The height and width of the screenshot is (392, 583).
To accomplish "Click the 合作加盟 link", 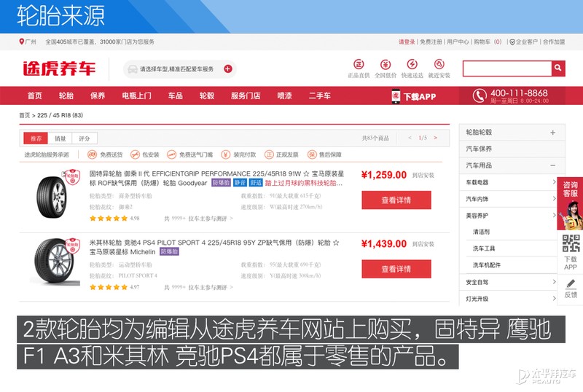I will 554,42.
